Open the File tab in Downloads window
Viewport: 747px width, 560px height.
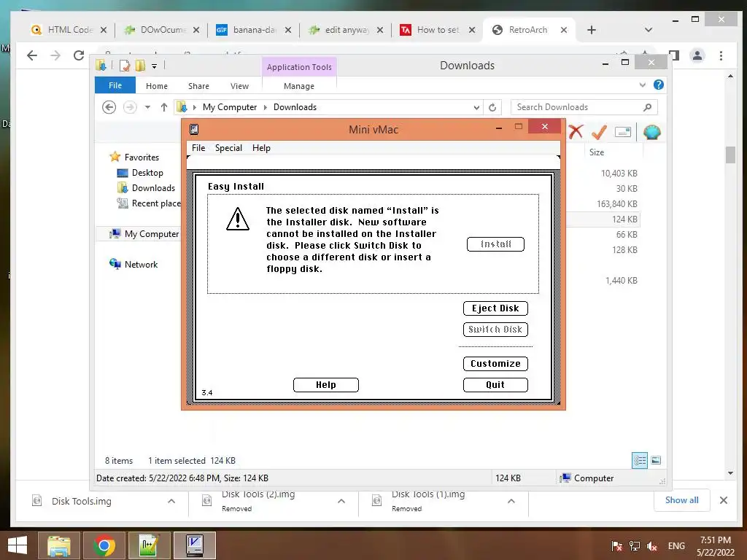tap(115, 85)
